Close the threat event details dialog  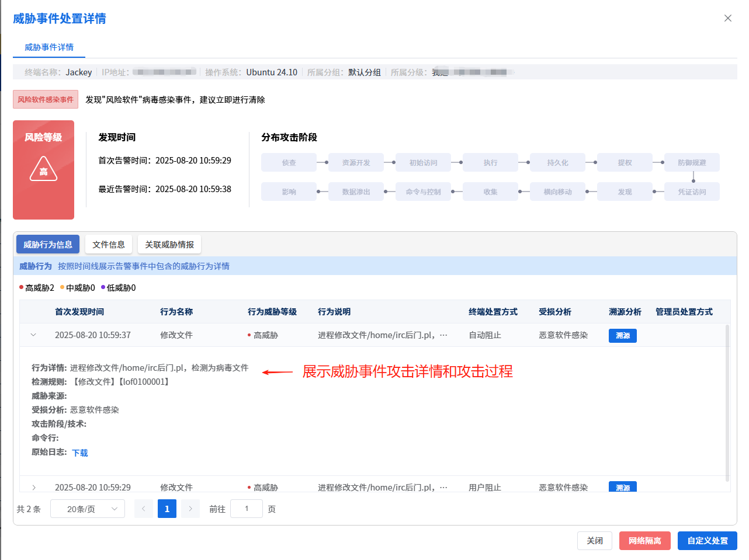pyautogui.click(x=727, y=18)
